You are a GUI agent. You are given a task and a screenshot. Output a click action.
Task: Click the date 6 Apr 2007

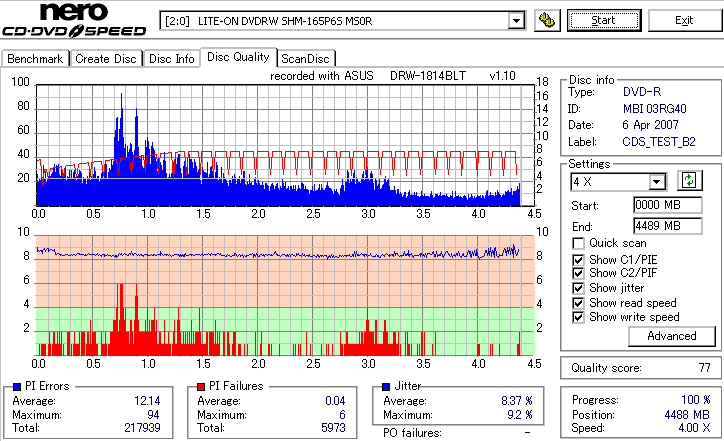650,125
